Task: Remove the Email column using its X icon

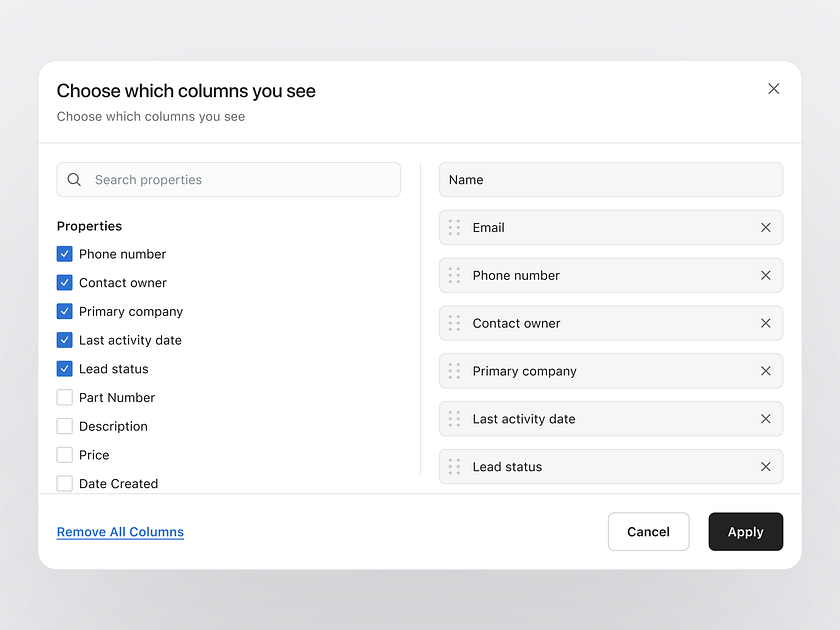Action: (x=766, y=227)
